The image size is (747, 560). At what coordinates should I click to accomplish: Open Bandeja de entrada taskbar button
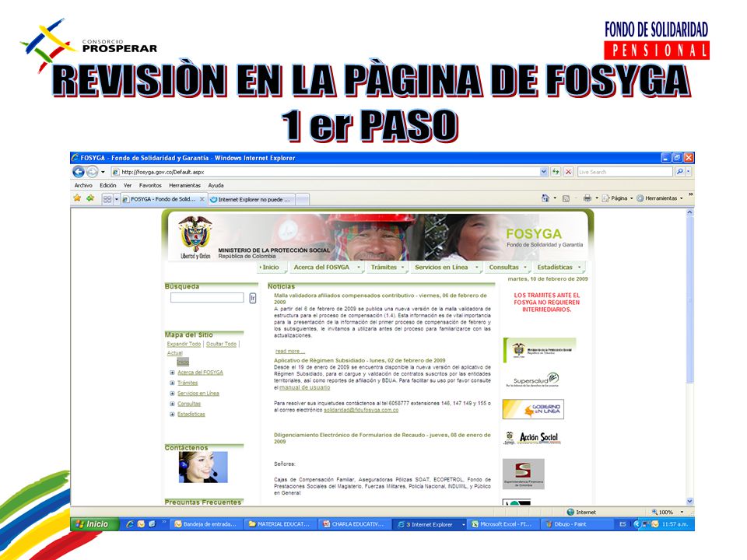(x=205, y=524)
